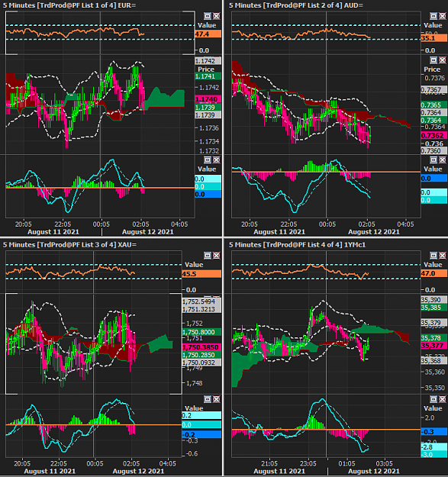The width and height of the screenshot is (448, 477).
Task: Maximize the Price pane in AUD= chart
Action: click(433, 60)
